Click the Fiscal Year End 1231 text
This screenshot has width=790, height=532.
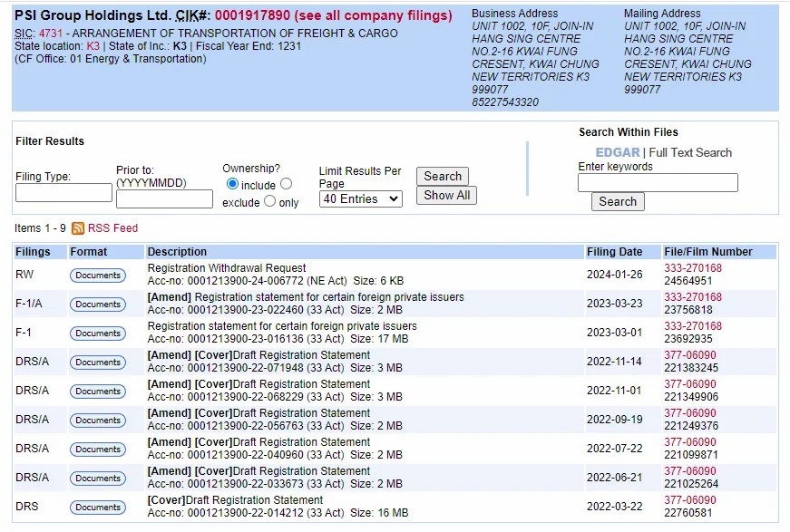point(249,46)
